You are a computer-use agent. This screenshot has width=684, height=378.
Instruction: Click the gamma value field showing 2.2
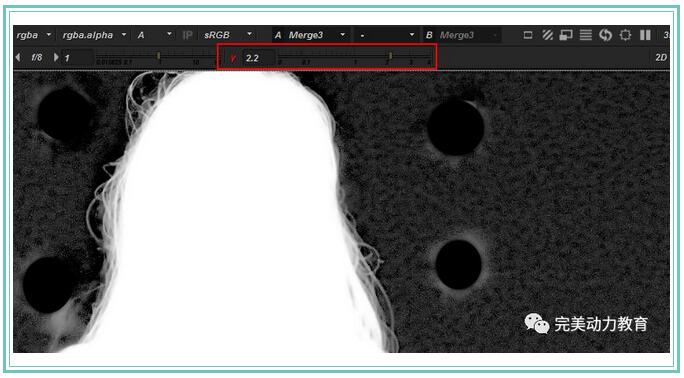[x=258, y=58]
